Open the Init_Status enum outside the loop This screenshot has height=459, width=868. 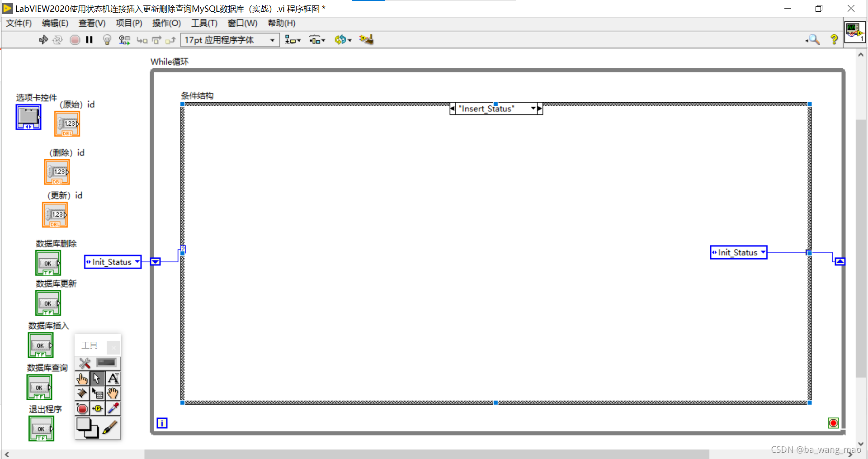coord(113,262)
